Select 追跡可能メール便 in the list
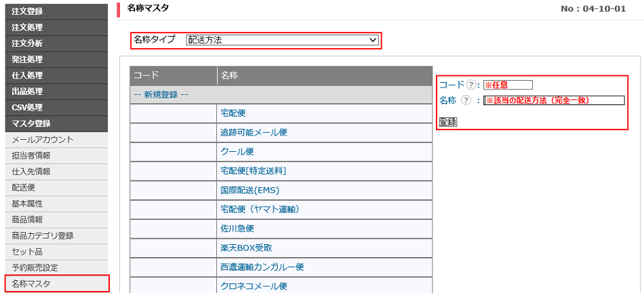This screenshot has height=293, width=644. point(254,133)
